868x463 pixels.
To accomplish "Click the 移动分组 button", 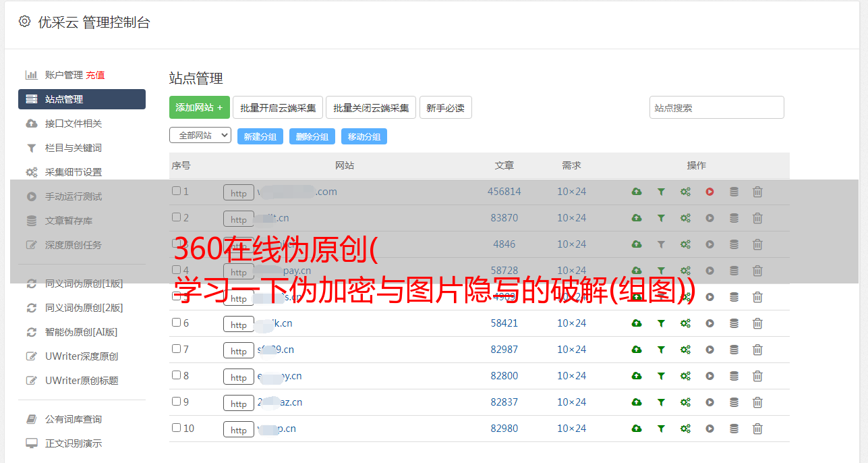I will pyautogui.click(x=364, y=136).
